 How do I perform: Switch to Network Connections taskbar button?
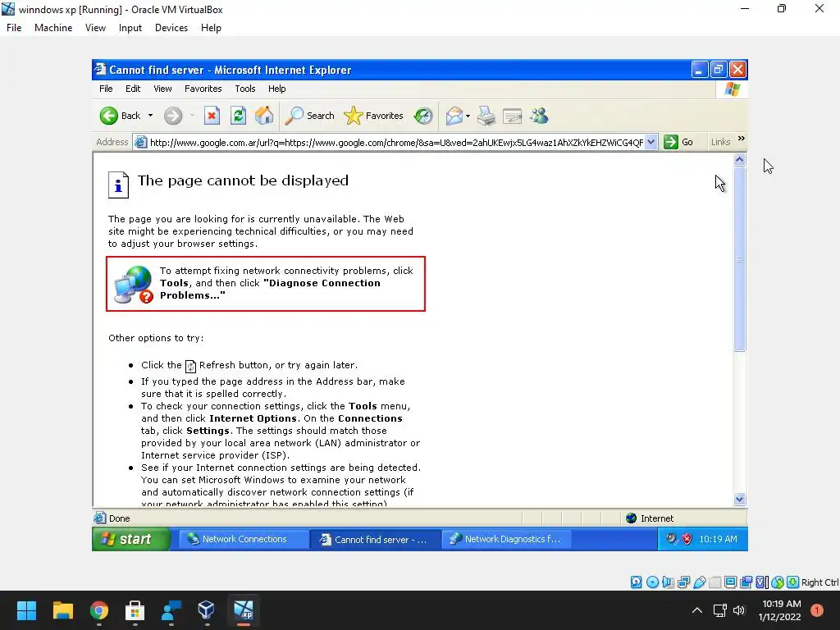(244, 540)
